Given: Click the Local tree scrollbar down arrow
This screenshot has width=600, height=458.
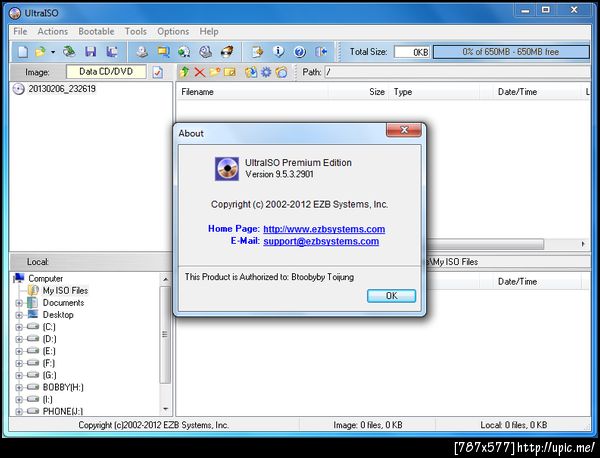Looking at the screenshot, I should click(x=165, y=409).
